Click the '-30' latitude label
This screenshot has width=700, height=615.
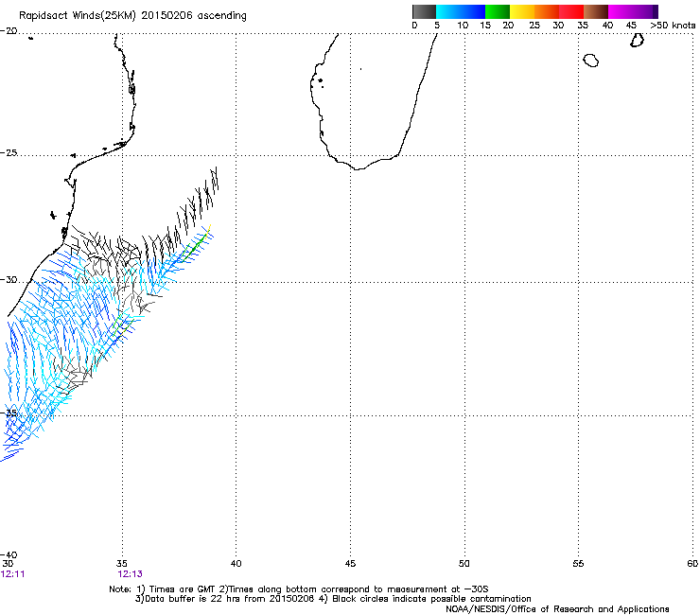[x=9, y=279]
